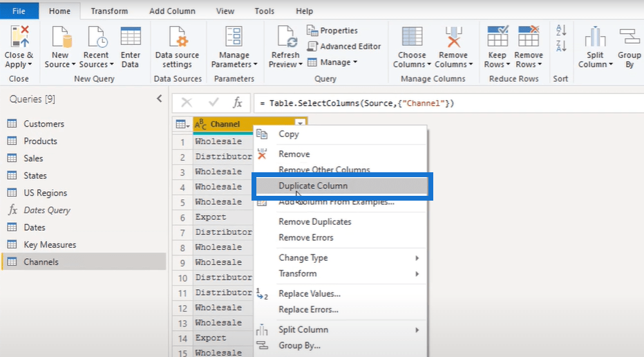Click the Choose Columns icon

pos(412,37)
